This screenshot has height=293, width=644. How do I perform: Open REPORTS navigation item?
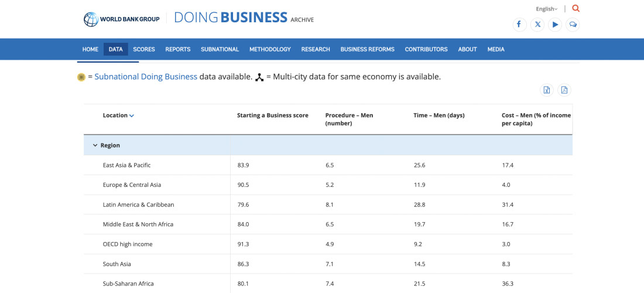click(178, 49)
